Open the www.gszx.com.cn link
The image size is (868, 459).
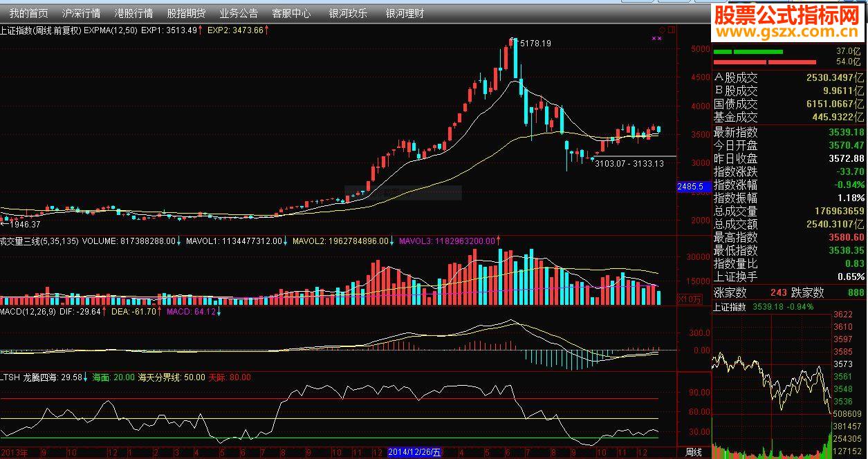coord(786,33)
